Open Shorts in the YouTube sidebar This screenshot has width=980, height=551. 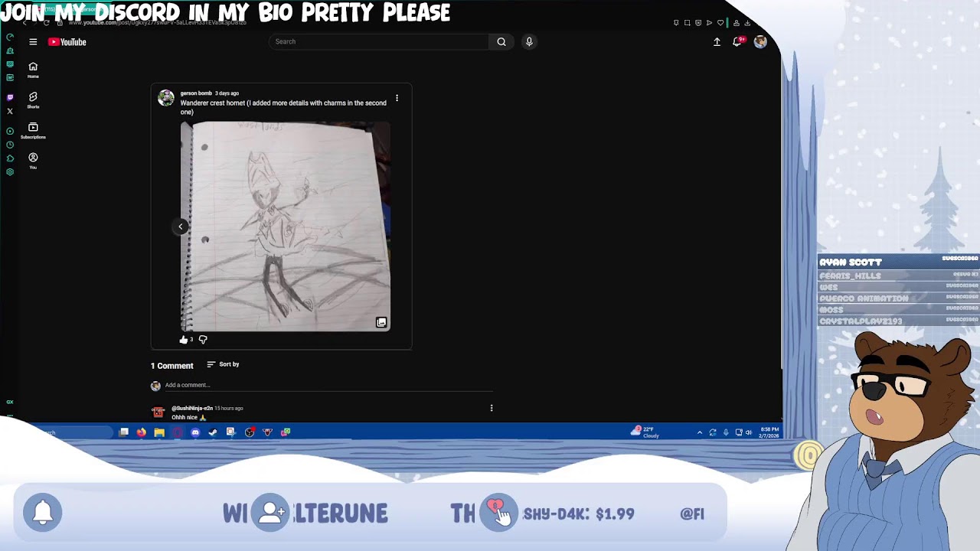coord(33,100)
